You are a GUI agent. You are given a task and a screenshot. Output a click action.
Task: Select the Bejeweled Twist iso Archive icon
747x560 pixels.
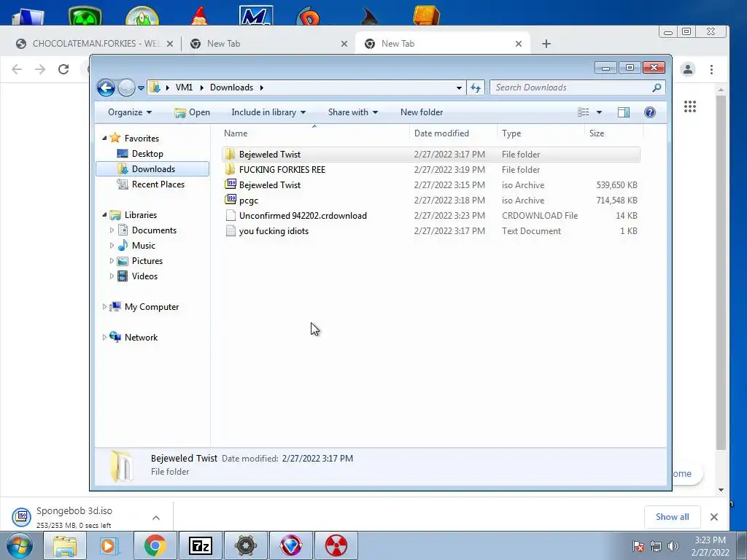231,184
